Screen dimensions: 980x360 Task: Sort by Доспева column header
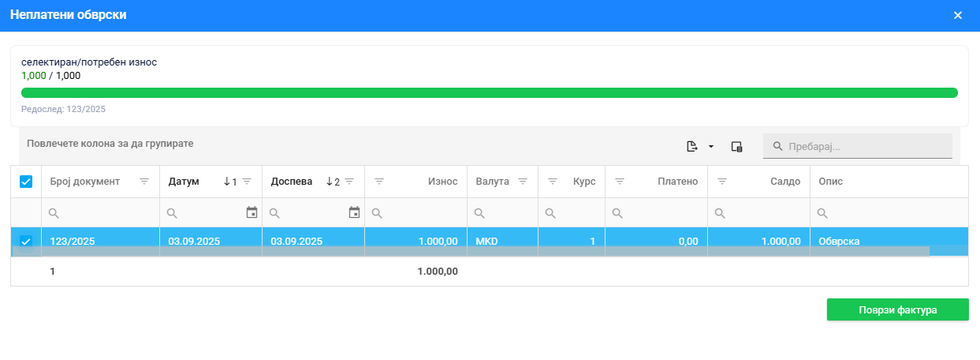click(292, 182)
